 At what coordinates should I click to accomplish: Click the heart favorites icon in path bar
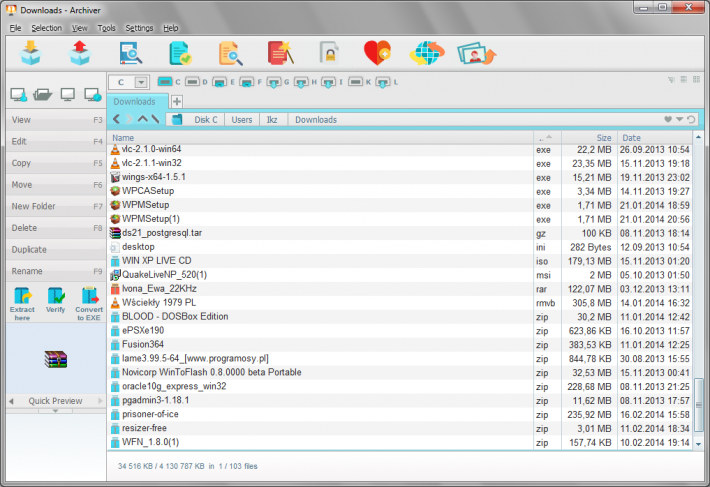668,119
